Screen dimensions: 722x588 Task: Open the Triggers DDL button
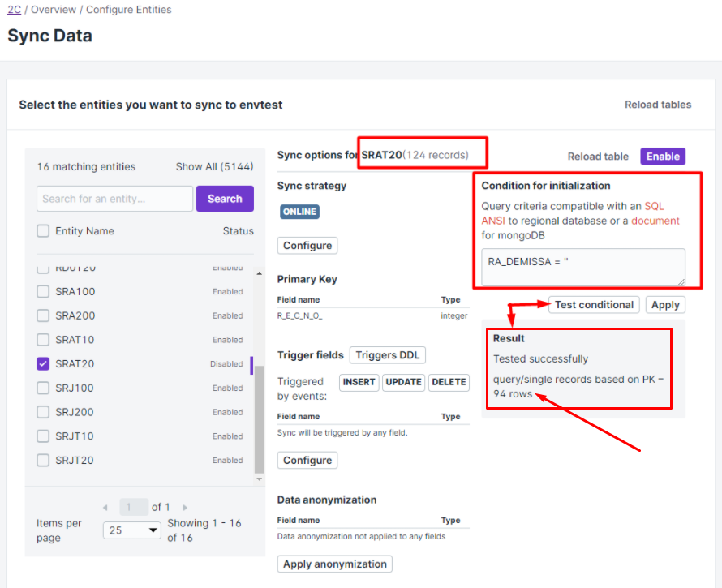(387, 355)
